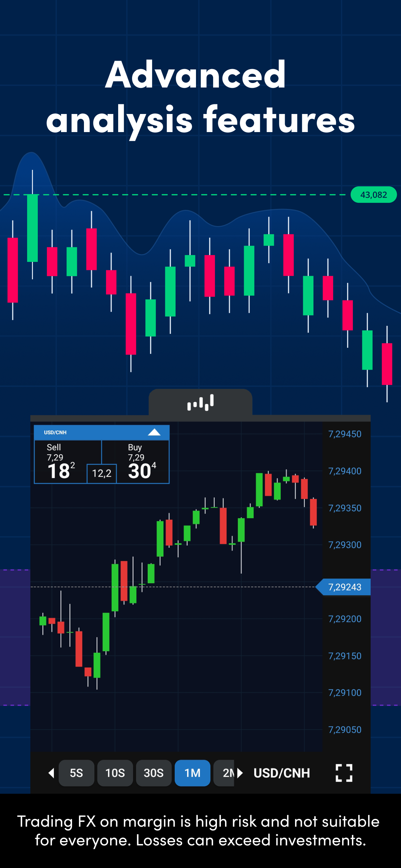
Task: Click the 7,29243 current price marker
Action: point(344,587)
